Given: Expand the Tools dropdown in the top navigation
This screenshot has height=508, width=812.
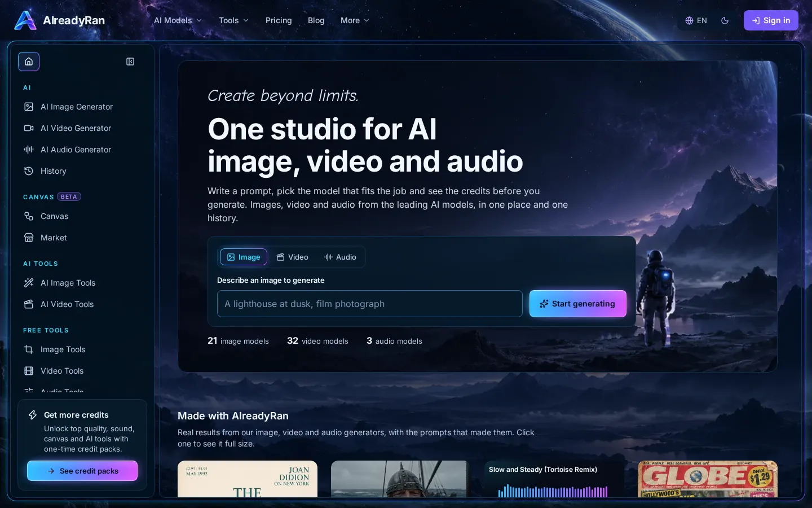Looking at the screenshot, I should [x=233, y=20].
